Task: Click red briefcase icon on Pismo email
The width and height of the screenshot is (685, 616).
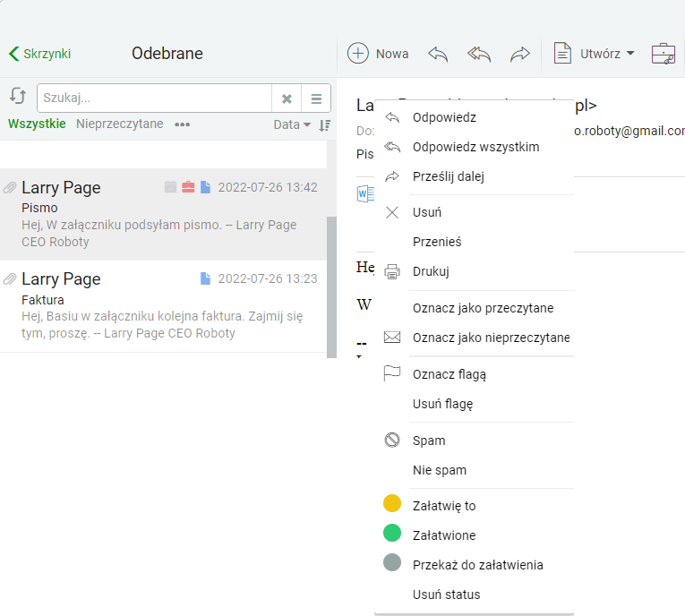Action: (x=188, y=187)
